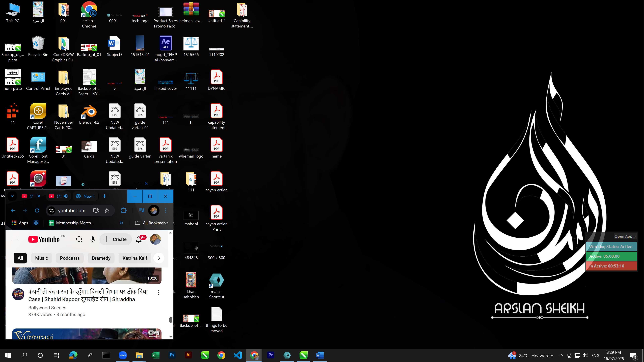Click the Create button on YouTube
The height and width of the screenshot is (362, 644).
pos(116,239)
